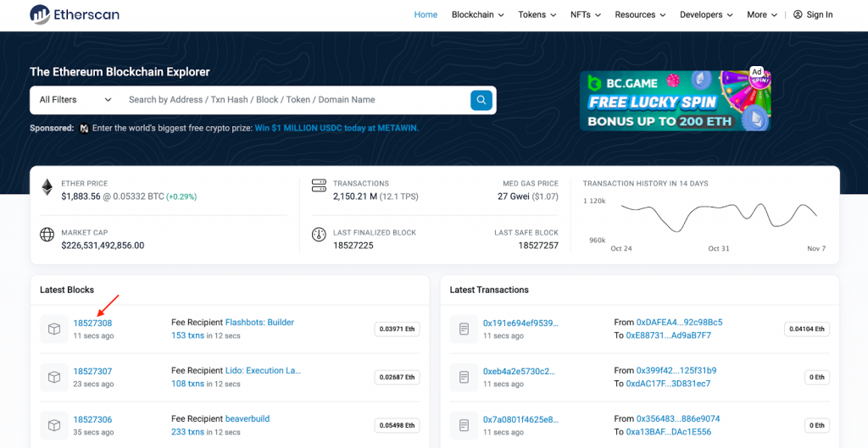Image resolution: width=868 pixels, height=448 pixels.
Task: Open block 18527308
Action: pos(92,323)
